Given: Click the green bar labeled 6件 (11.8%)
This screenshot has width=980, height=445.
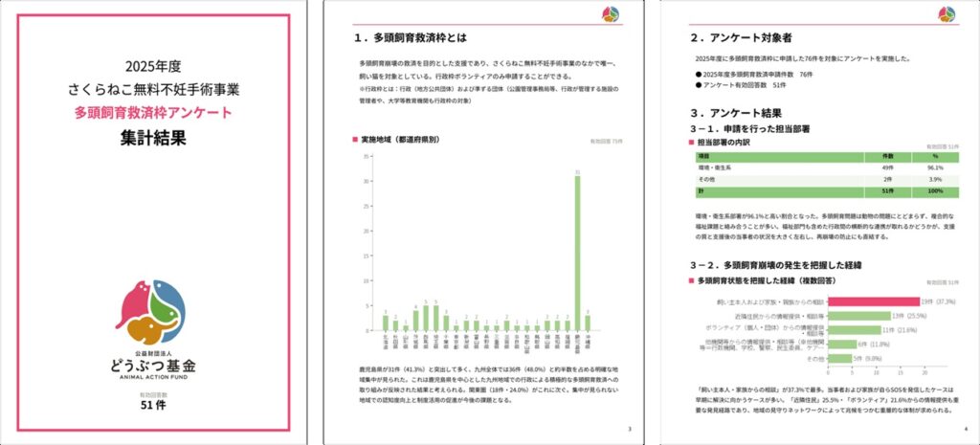Looking at the screenshot, I should [x=842, y=345].
